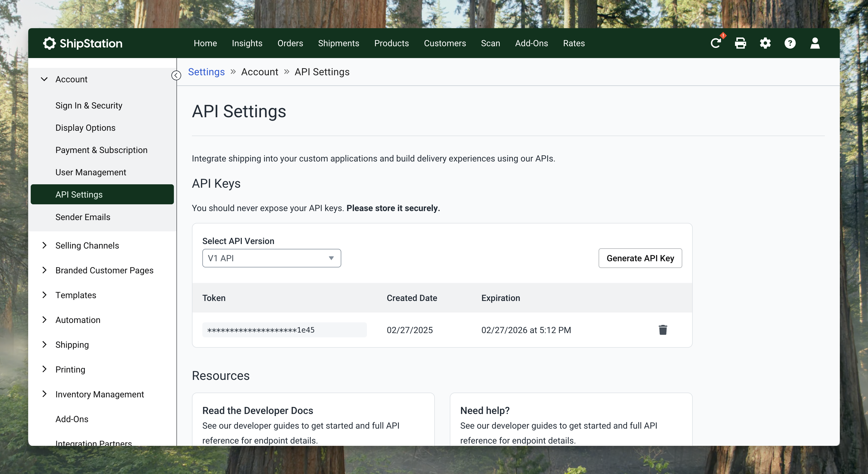The width and height of the screenshot is (868, 474).
Task: Expand the Selling Channels section
Action: (x=45, y=245)
